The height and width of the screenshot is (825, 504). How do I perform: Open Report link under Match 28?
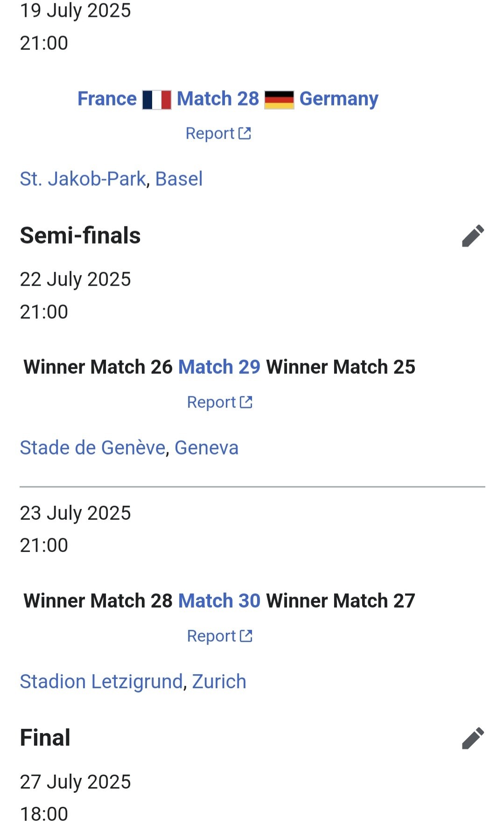pos(218,133)
